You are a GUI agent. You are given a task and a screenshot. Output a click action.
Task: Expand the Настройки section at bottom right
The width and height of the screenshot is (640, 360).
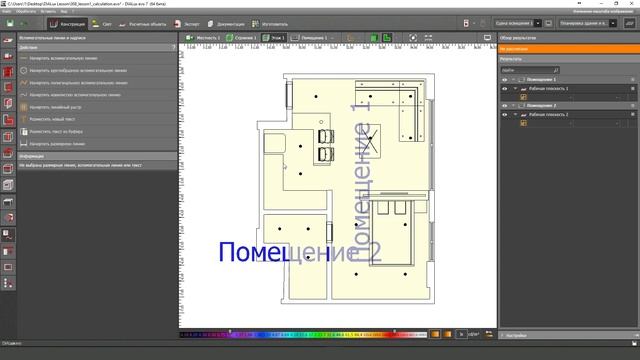click(568, 336)
